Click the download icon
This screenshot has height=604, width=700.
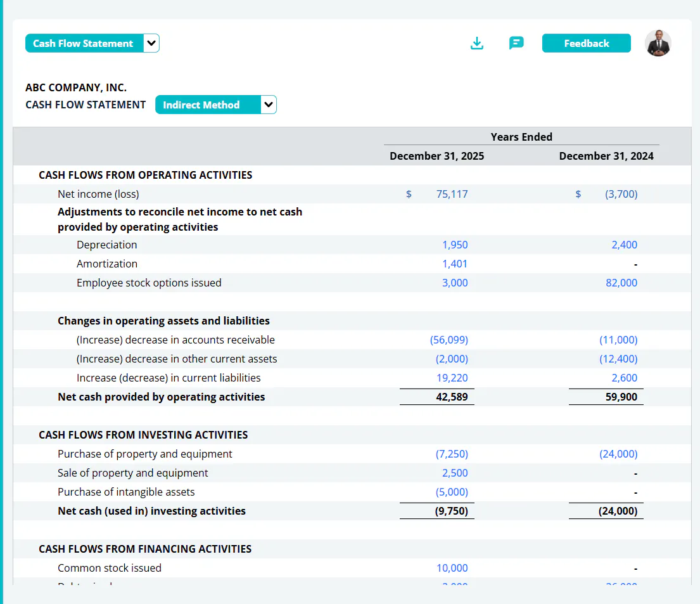point(477,43)
